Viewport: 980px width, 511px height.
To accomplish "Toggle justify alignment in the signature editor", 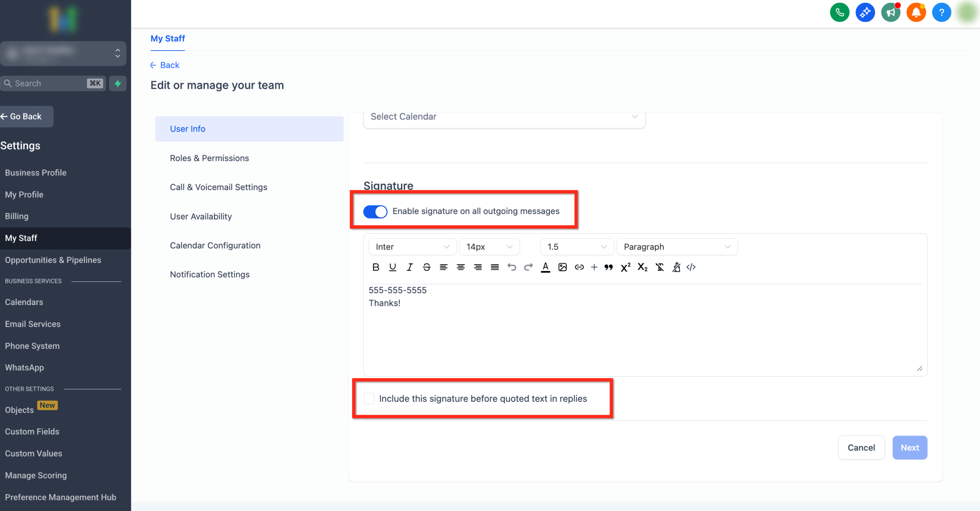I will [x=495, y=267].
